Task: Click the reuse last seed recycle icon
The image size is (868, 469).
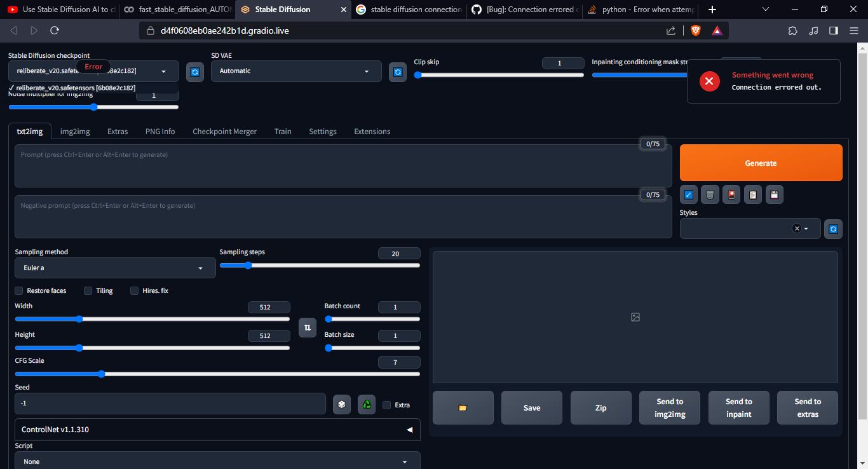Action: 367,404
